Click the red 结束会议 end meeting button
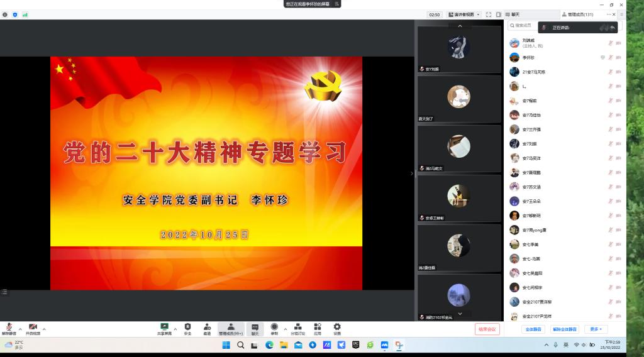The height and width of the screenshot is (357, 644). click(x=487, y=329)
